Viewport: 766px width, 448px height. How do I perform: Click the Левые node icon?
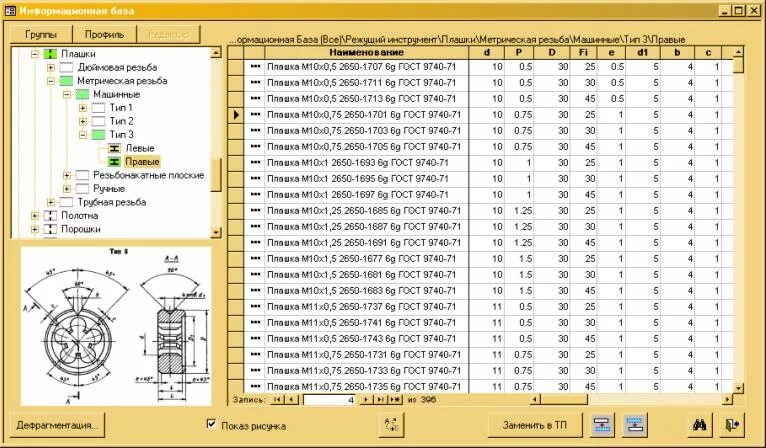114,148
